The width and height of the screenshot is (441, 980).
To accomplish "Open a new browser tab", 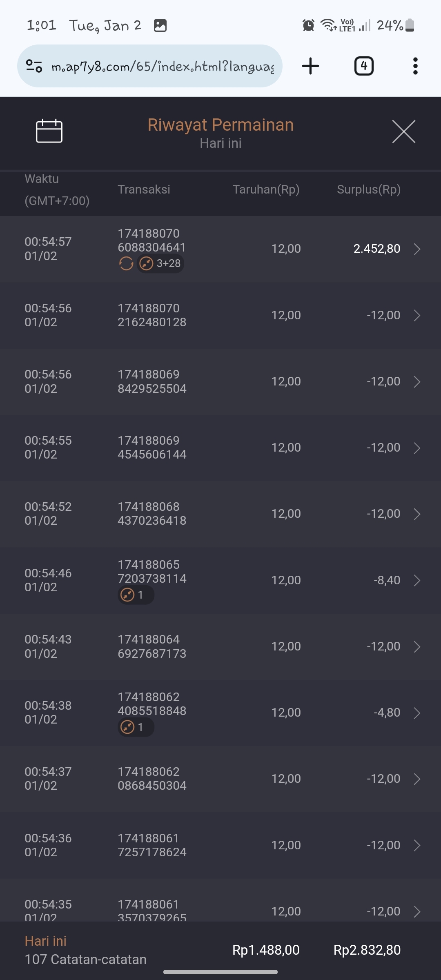I will pyautogui.click(x=310, y=66).
